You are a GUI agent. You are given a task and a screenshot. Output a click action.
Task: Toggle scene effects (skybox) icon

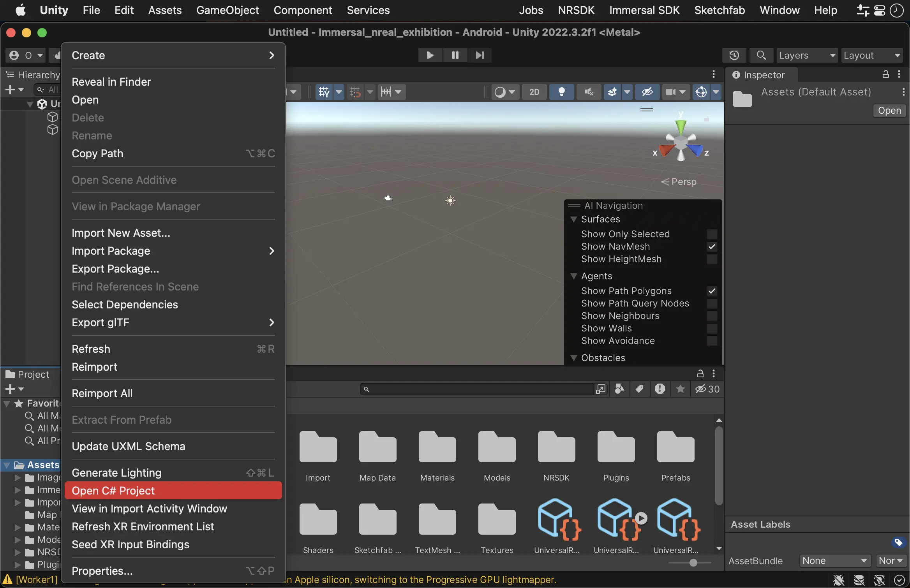point(612,92)
